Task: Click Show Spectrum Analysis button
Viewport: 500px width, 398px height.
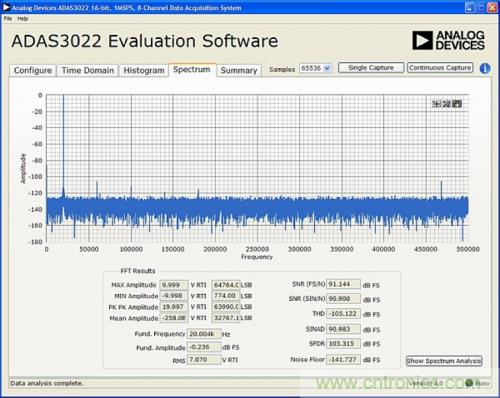Action: (x=444, y=361)
